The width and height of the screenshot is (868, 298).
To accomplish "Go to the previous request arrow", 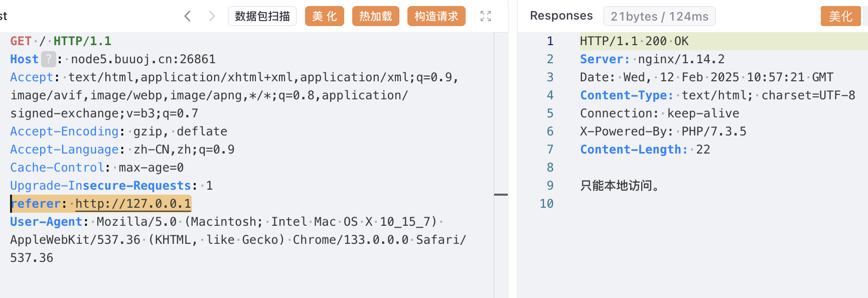I will 188,16.
